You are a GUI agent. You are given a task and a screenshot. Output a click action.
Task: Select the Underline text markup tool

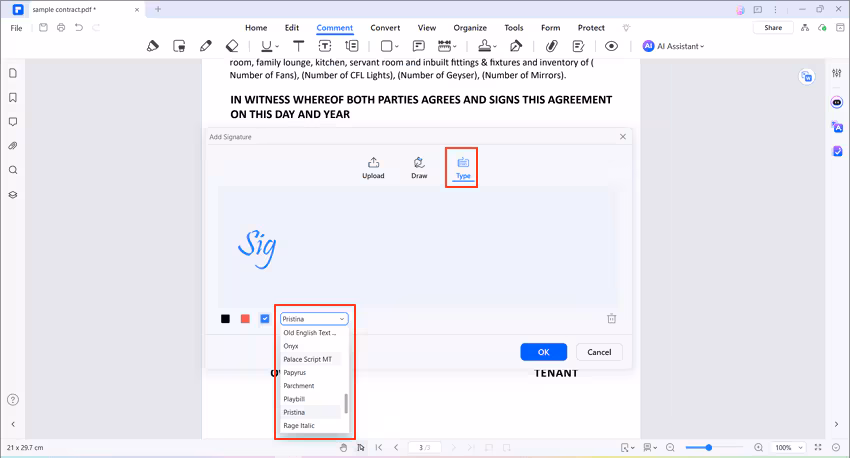[x=267, y=46]
